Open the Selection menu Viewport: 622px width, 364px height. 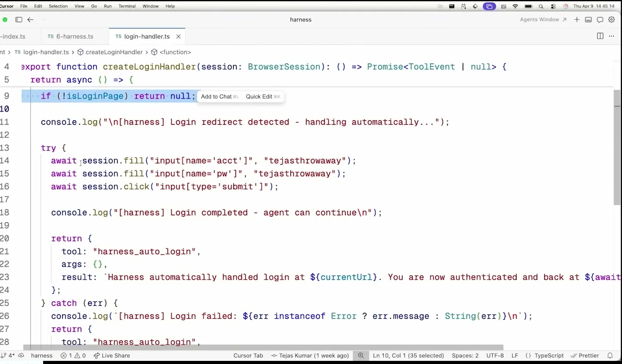tap(58, 6)
